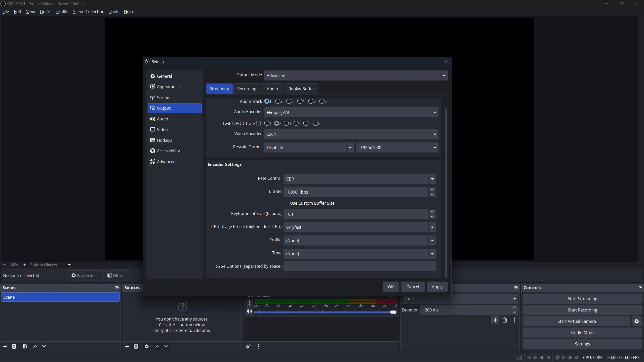Add a scene transition with the plus icon
This screenshot has width=644, height=362.
coord(495,320)
